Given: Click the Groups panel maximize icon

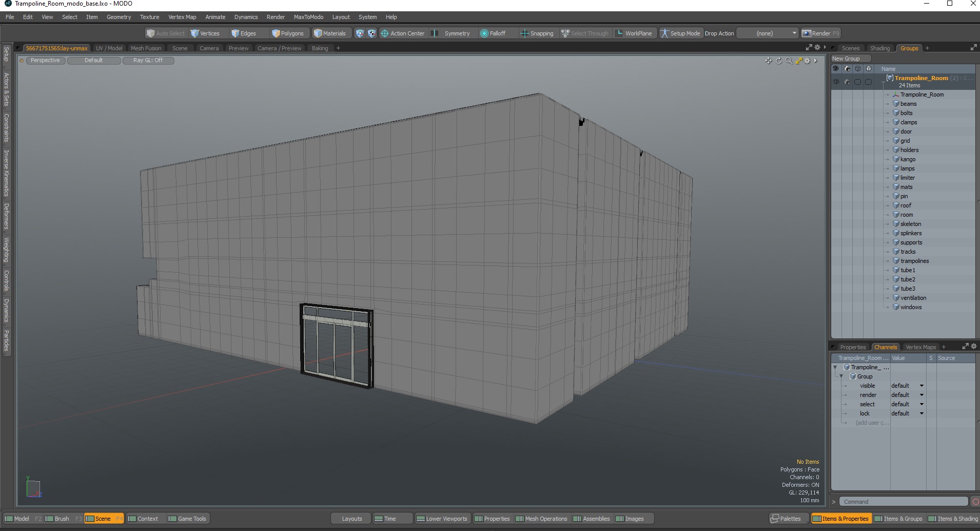Looking at the screenshot, I should tap(973, 48).
